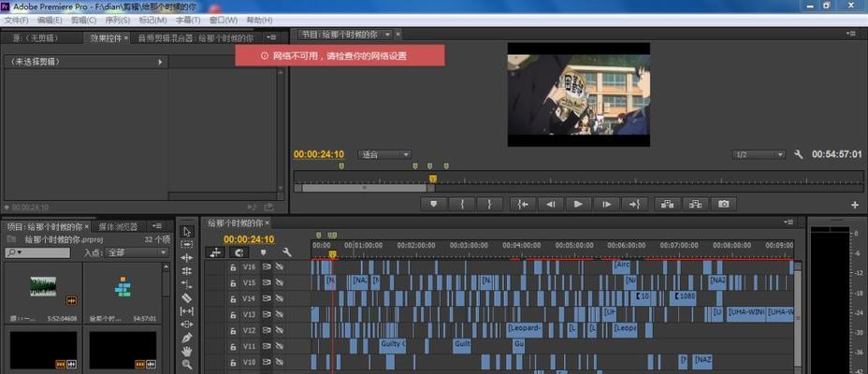
Task: Click the timeline timecode 00:00:24:10
Action: [x=249, y=239]
